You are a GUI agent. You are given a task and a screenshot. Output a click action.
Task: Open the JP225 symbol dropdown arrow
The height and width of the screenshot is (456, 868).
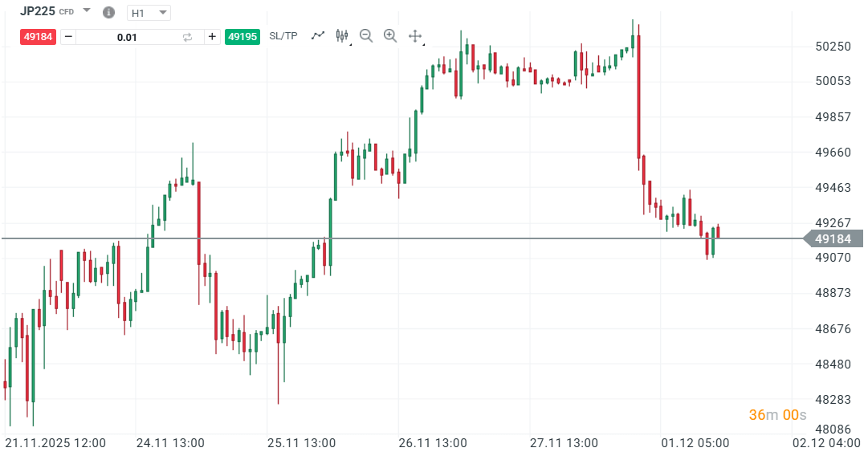coord(87,12)
